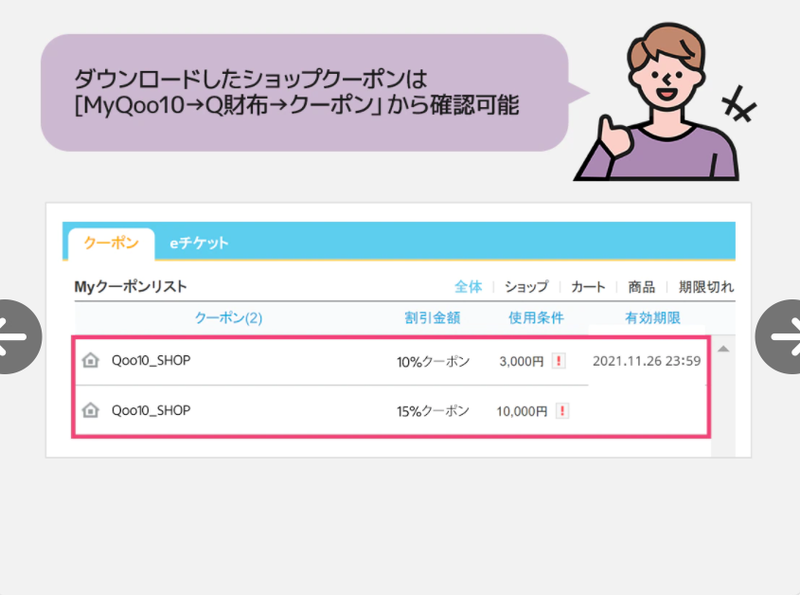The image size is (800, 595).
Task: Open the first Qoo10_SHOP coupon entry
Action: click(x=151, y=360)
